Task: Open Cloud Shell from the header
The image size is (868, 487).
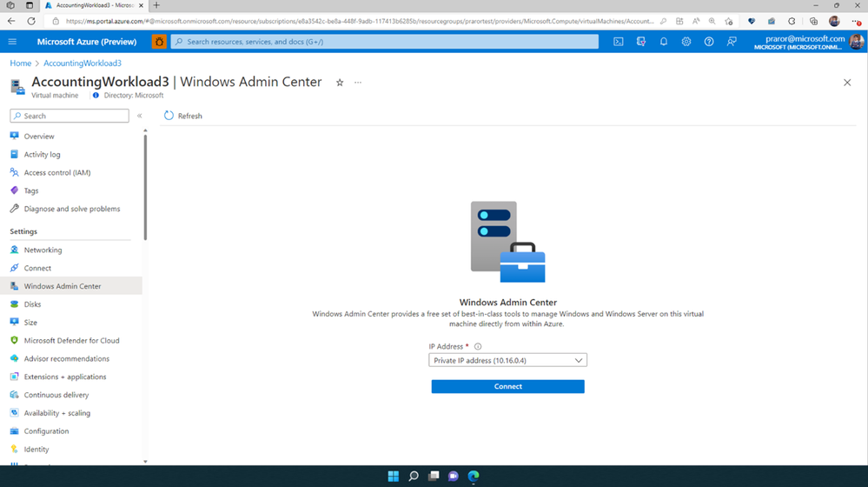Action: (x=619, y=42)
